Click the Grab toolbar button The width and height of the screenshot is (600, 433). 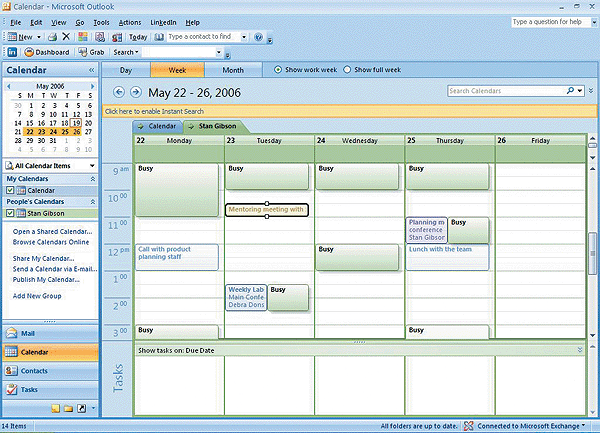[x=91, y=52]
